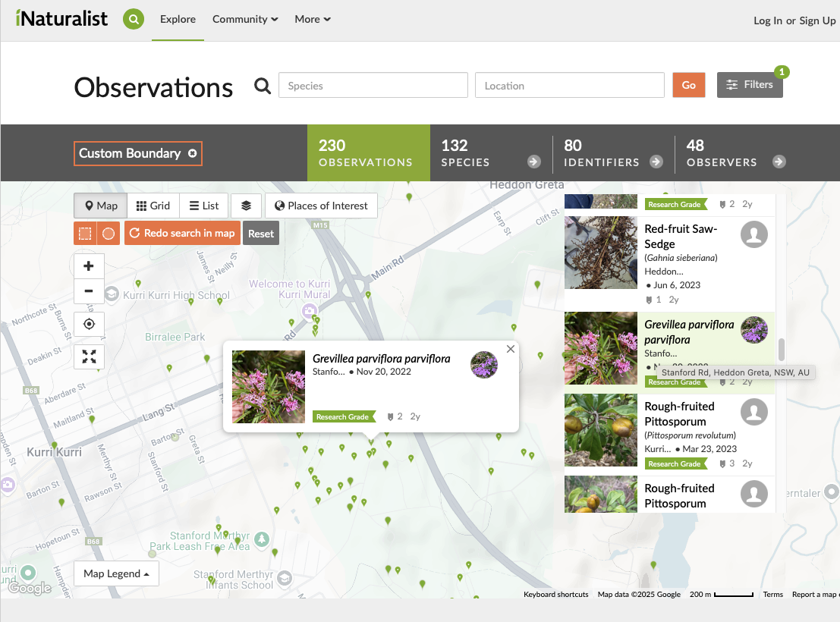Click the locate me target icon

point(89,324)
